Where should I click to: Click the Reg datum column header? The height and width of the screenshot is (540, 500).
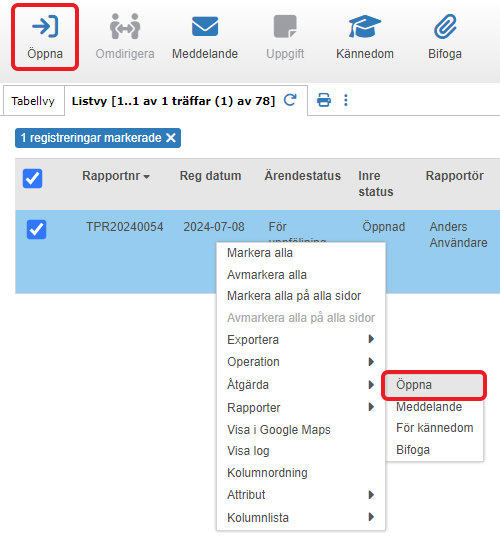pos(210,176)
